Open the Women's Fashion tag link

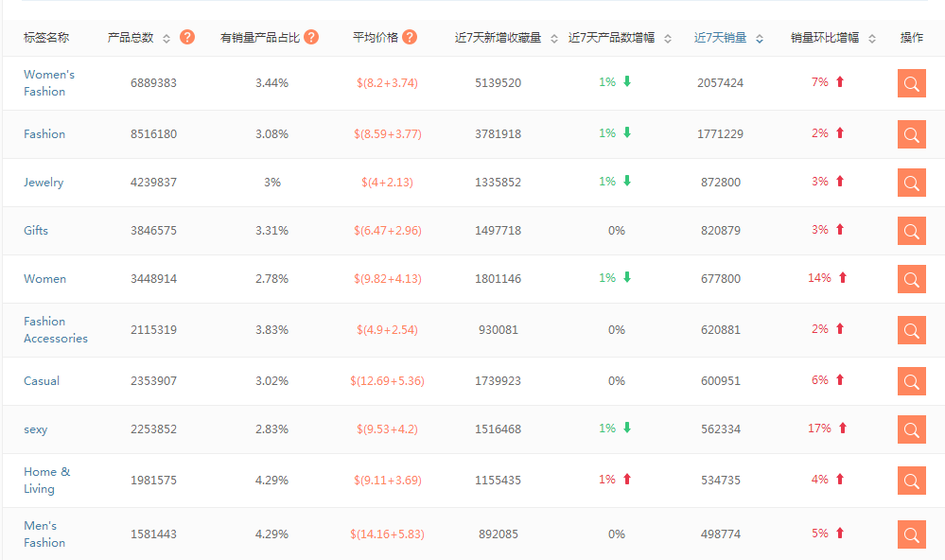(49, 83)
